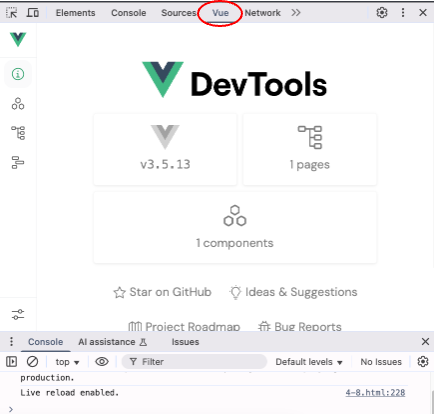Open the Bug Reports link
The height and width of the screenshot is (414, 434).
[300, 327]
